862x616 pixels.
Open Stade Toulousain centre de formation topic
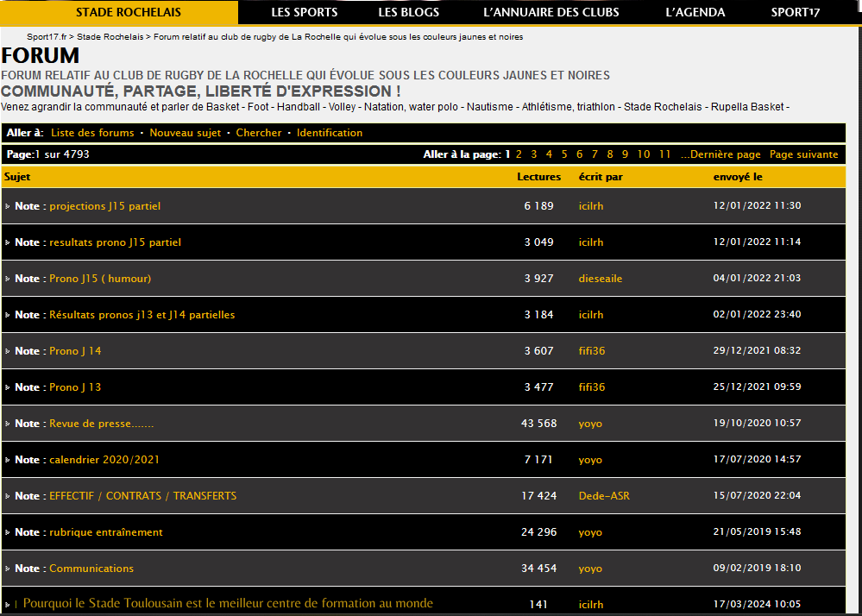click(228, 603)
